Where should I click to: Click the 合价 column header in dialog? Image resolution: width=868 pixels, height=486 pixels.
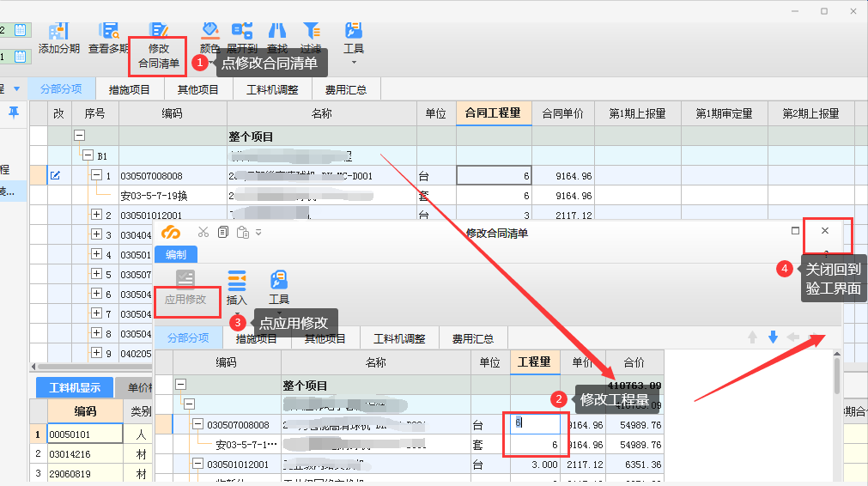pos(634,362)
